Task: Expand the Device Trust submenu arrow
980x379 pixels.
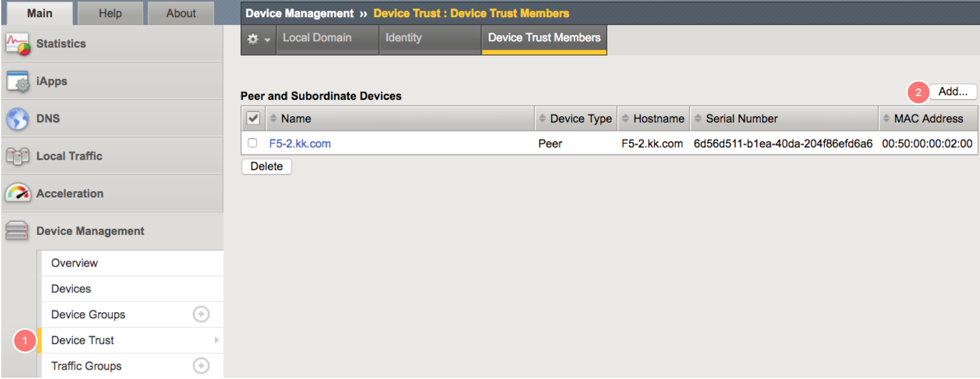Action: coord(217,340)
